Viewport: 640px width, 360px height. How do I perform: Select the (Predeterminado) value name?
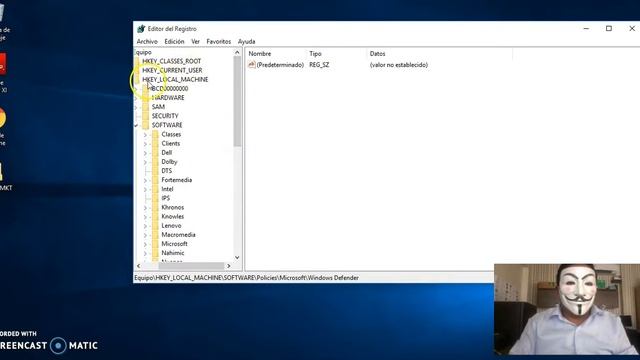(x=280, y=65)
